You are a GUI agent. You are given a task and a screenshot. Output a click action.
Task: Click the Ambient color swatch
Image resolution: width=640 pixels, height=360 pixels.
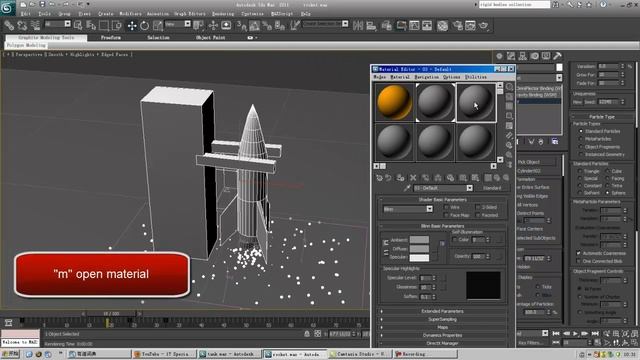pyautogui.click(x=419, y=240)
